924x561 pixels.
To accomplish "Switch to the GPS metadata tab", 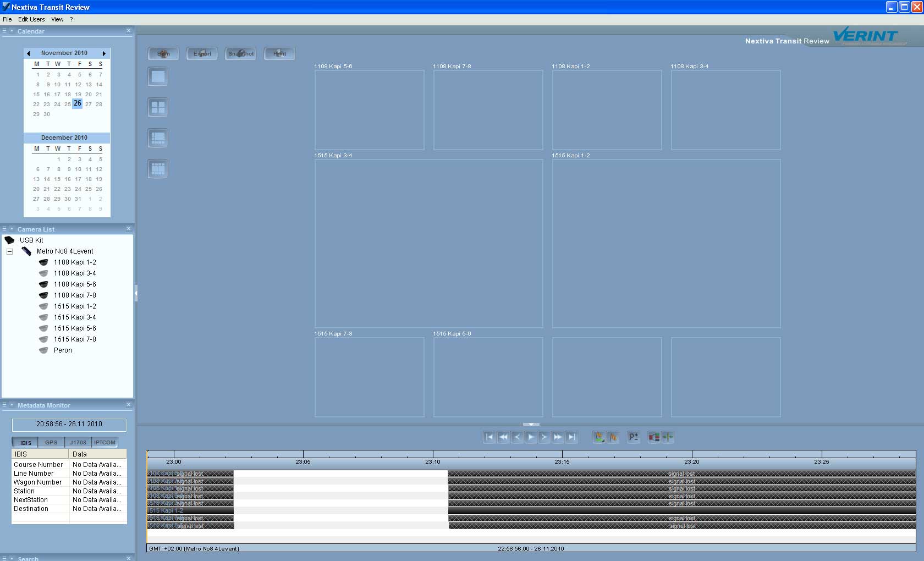I will click(51, 442).
